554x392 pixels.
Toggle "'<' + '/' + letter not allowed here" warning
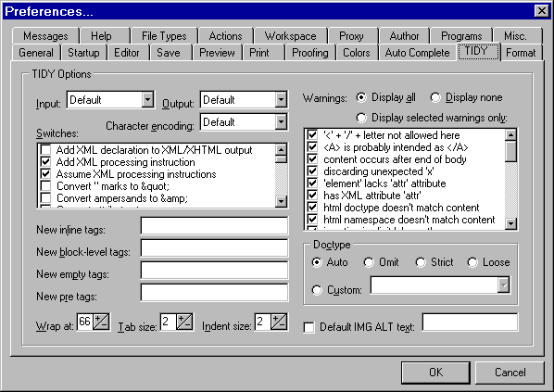pyautogui.click(x=312, y=135)
